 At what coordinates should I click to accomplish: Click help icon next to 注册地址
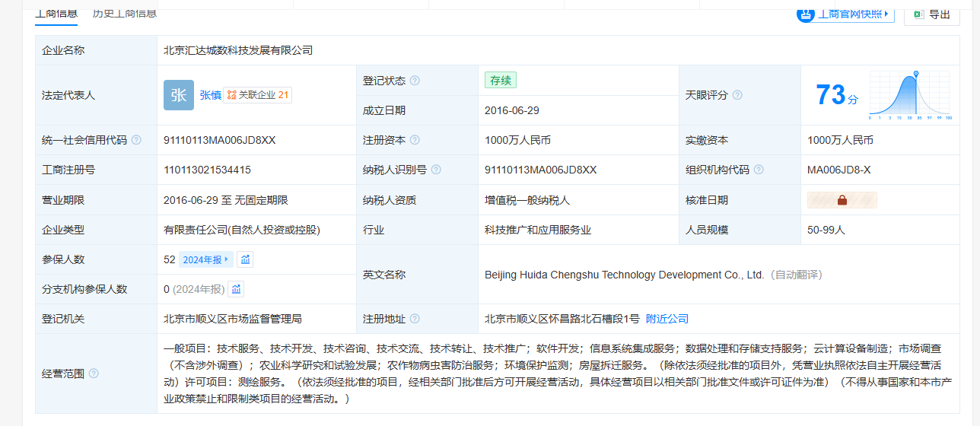(x=415, y=319)
